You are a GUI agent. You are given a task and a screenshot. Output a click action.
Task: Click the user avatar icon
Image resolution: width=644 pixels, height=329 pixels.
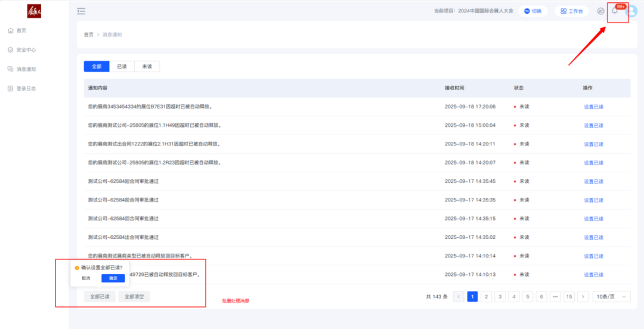tap(631, 11)
